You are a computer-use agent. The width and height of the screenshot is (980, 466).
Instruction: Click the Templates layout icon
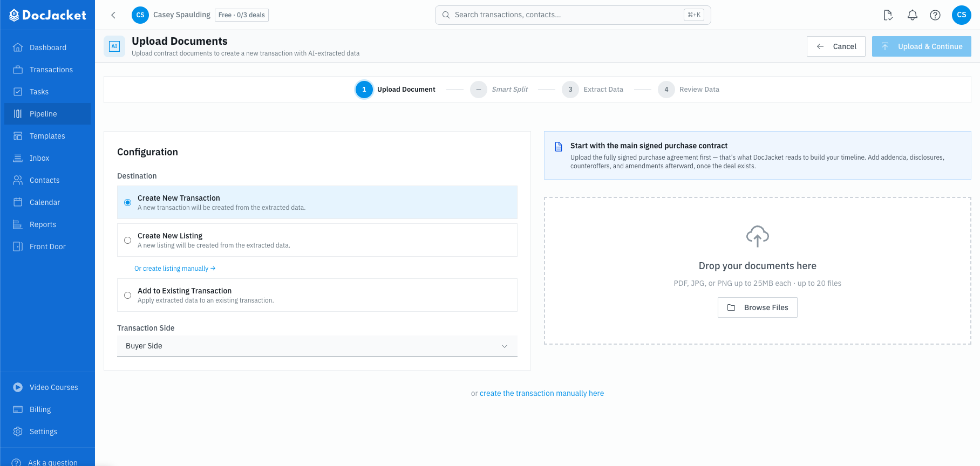click(x=18, y=136)
